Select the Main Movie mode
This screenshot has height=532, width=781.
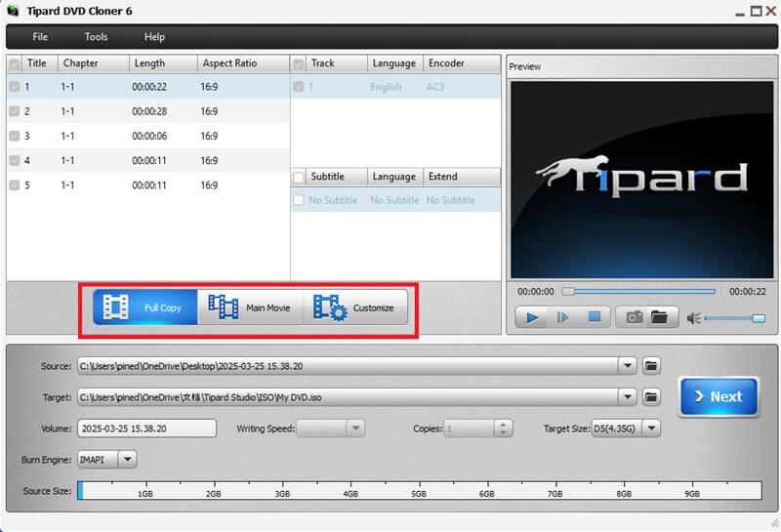coord(250,307)
